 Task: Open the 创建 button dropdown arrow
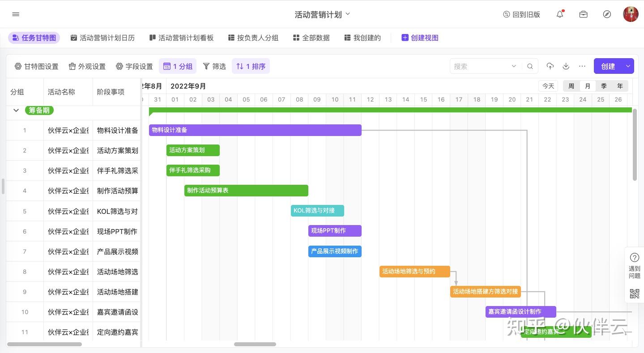click(628, 66)
